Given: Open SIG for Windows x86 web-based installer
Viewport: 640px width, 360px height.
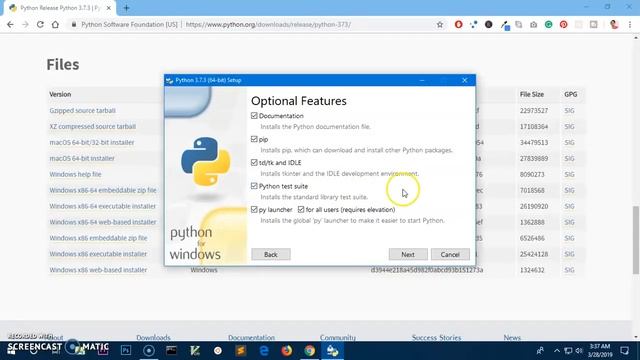Looking at the screenshot, I should click(x=569, y=270).
